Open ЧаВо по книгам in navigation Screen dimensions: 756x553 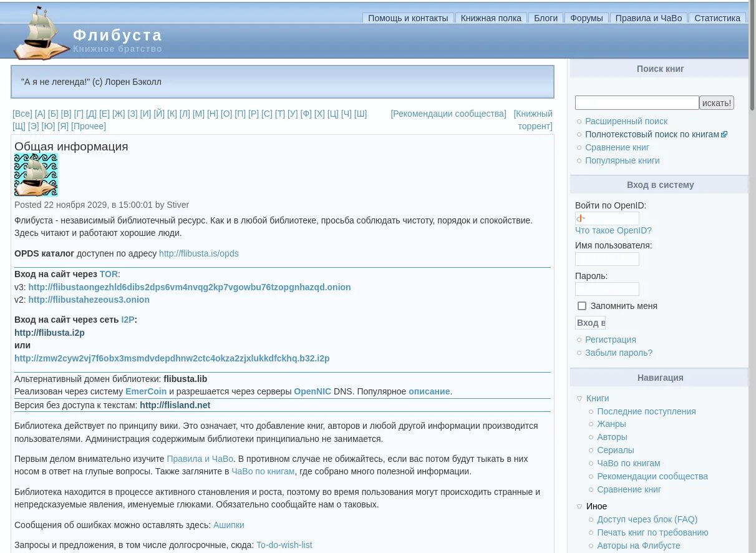pyautogui.click(x=629, y=463)
